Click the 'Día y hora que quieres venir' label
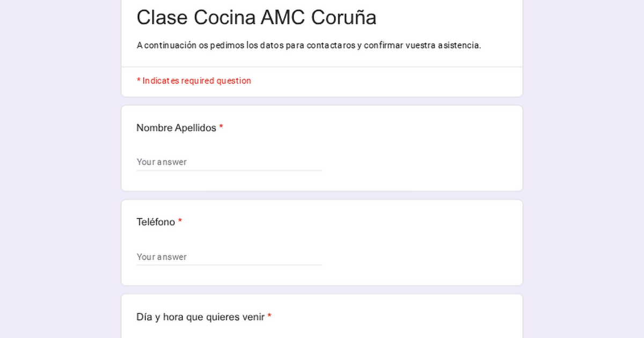The height and width of the screenshot is (338, 644). pyautogui.click(x=200, y=317)
